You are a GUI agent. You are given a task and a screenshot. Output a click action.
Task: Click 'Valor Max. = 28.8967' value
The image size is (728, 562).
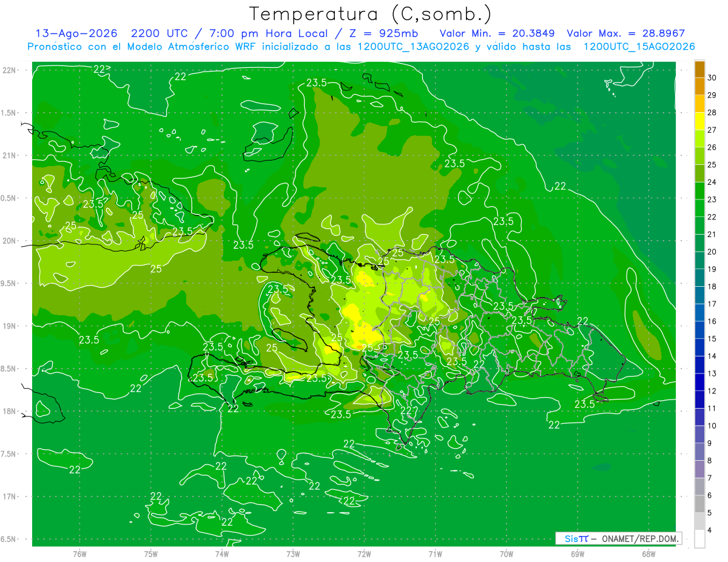tap(625, 33)
